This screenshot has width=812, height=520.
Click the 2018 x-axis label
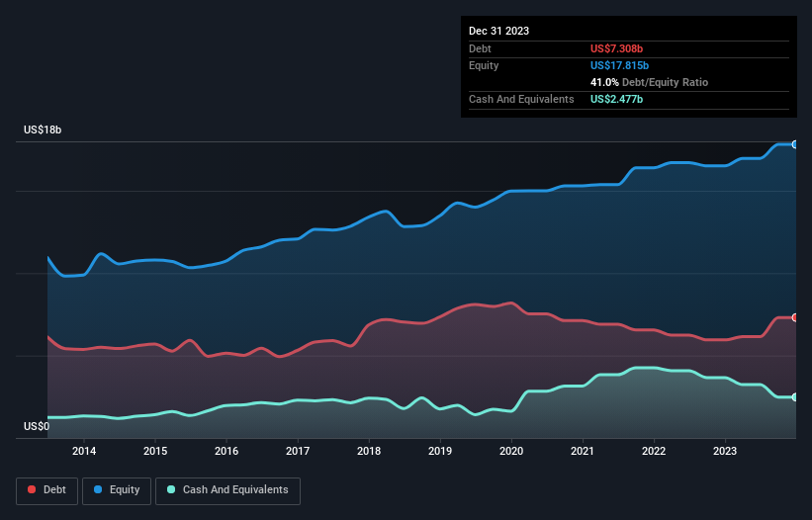pyautogui.click(x=369, y=451)
